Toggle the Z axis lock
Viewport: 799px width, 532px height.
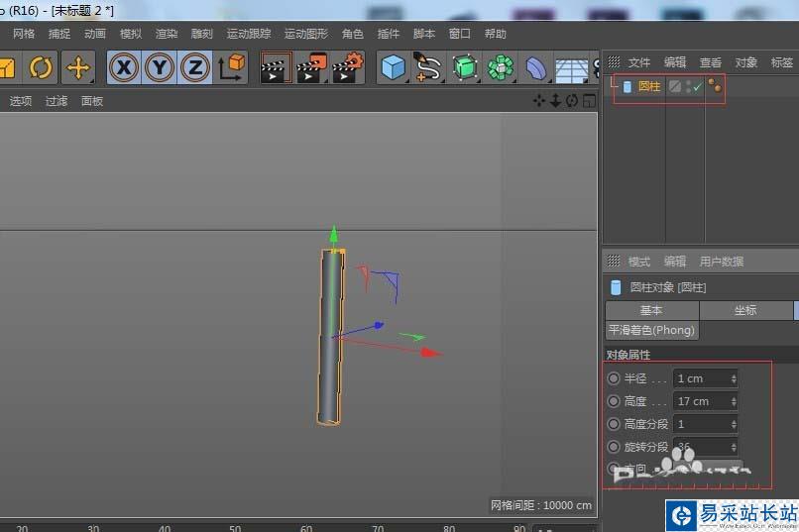(x=195, y=67)
